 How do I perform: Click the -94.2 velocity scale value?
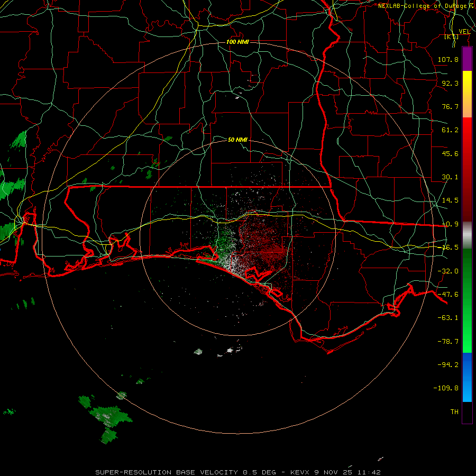point(448,365)
